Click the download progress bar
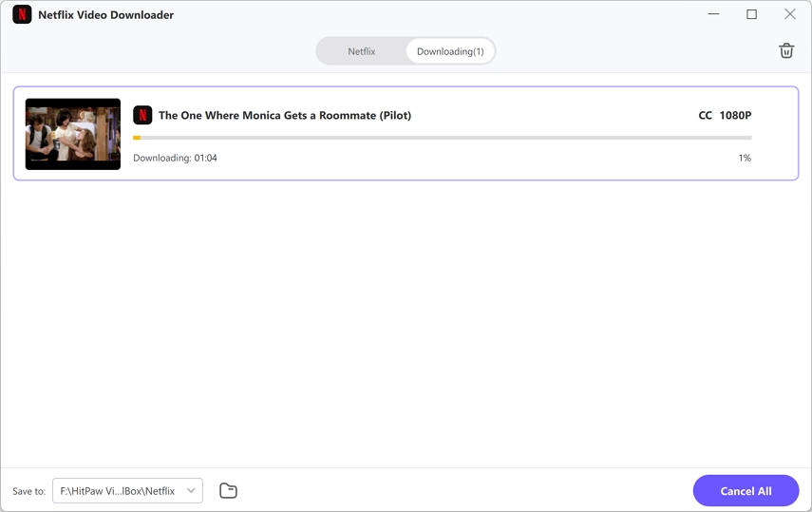Image resolution: width=812 pixels, height=512 pixels. 443,138
